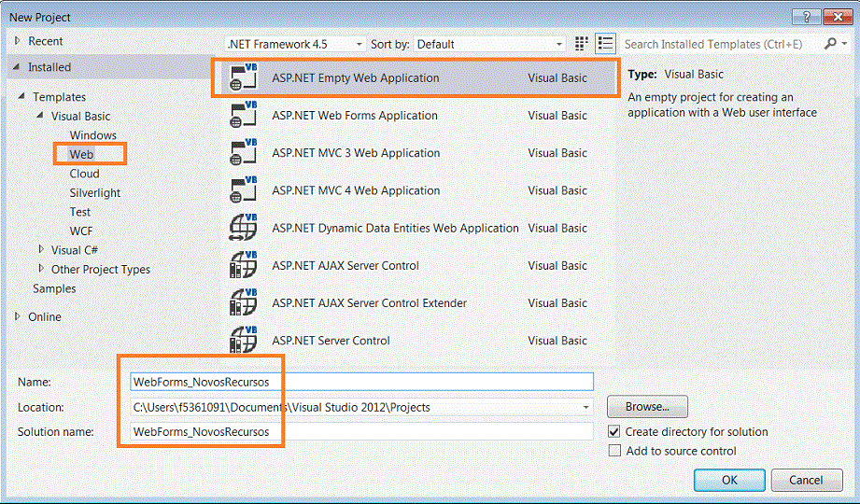Expand the Recent section
The image size is (860, 504).
(x=18, y=40)
